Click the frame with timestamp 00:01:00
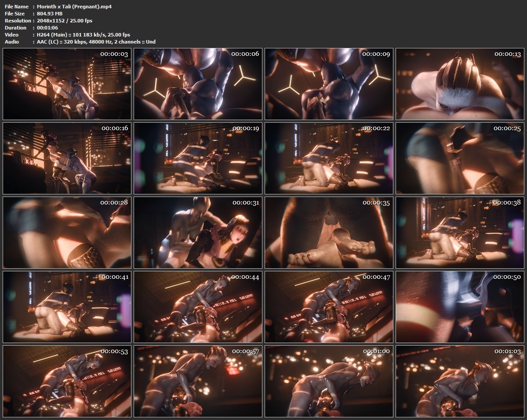This screenshot has width=527, height=420. click(329, 381)
